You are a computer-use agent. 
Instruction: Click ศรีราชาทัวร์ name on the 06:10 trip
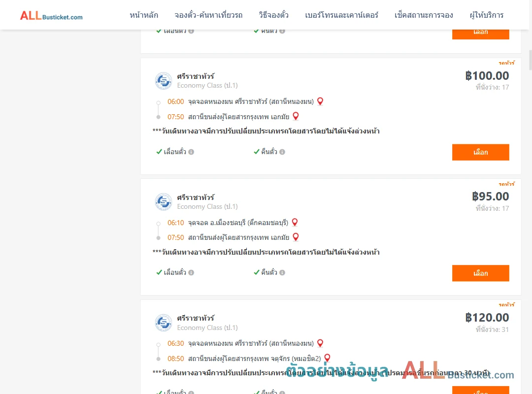(x=196, y=197)
